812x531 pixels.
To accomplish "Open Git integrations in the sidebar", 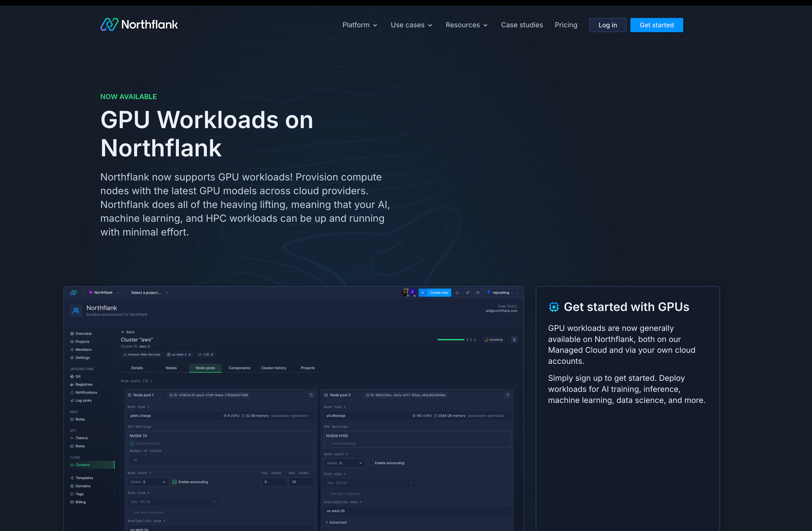I will [75, 376].
